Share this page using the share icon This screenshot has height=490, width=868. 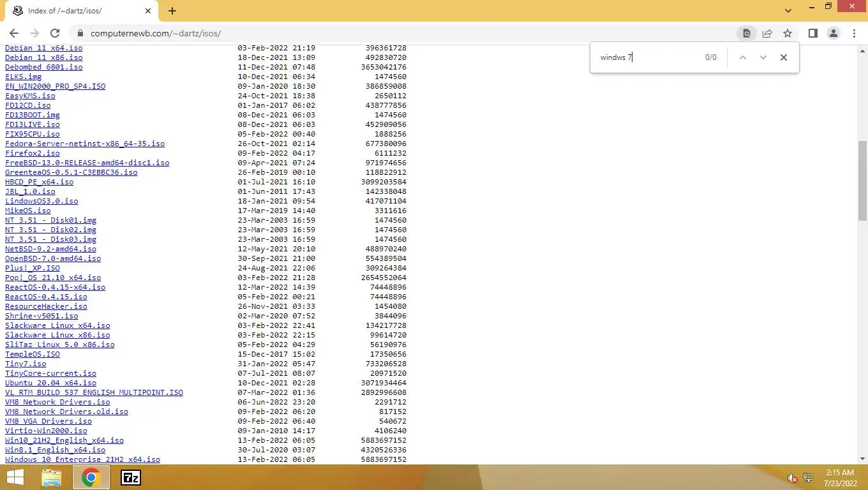767,33
